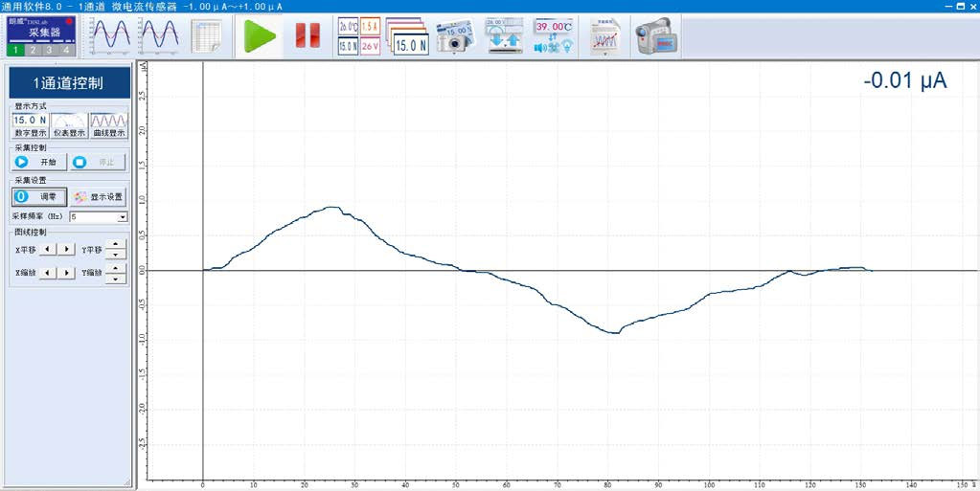Switch to 曲线显示 curve display mode
The height and width of the screenshot is (491, 980).
[108, 125]
